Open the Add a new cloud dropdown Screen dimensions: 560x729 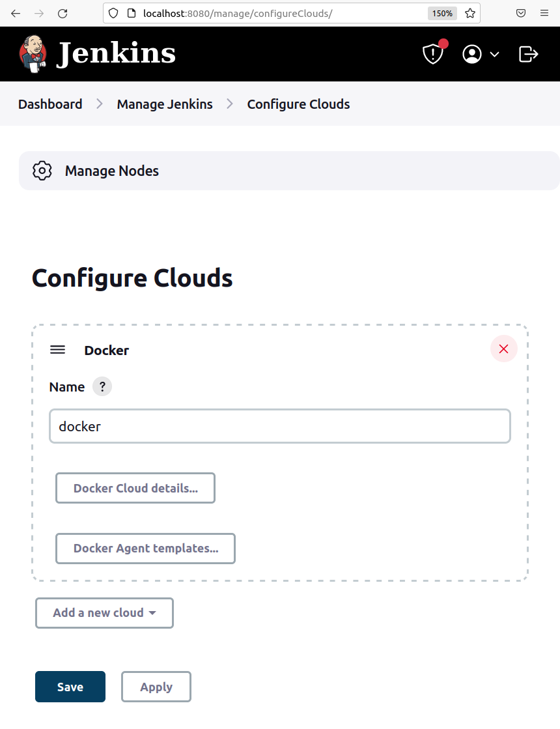click(105, 613)
